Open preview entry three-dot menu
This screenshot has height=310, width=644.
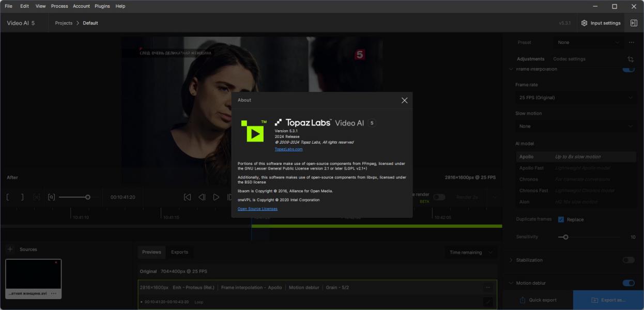coord(487,287)
